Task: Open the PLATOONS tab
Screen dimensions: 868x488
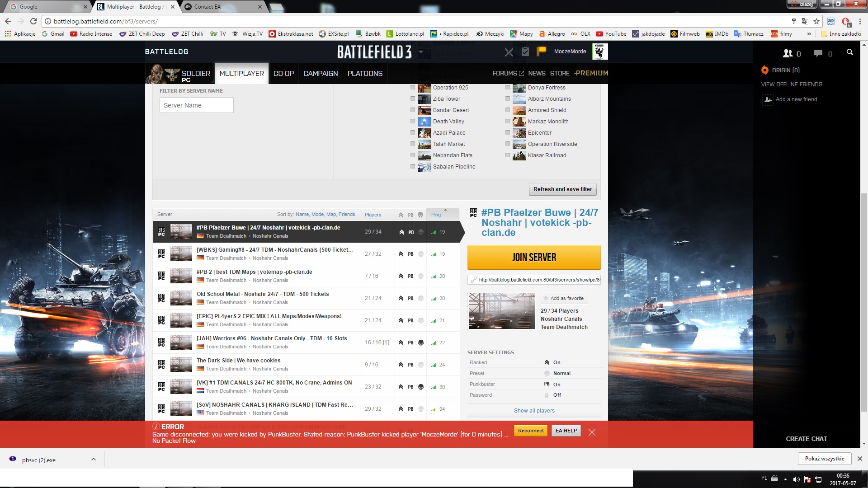Action: pyautogui.click(x=365, y=74)
